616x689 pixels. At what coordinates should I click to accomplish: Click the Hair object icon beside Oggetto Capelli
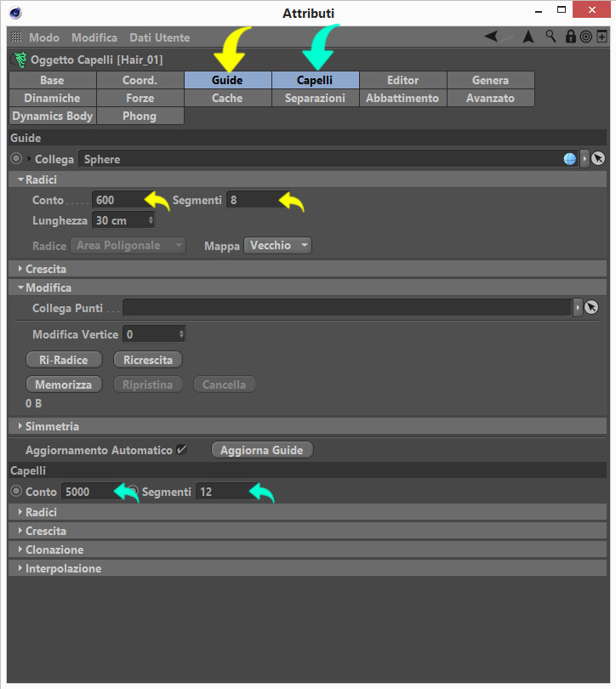19,60
